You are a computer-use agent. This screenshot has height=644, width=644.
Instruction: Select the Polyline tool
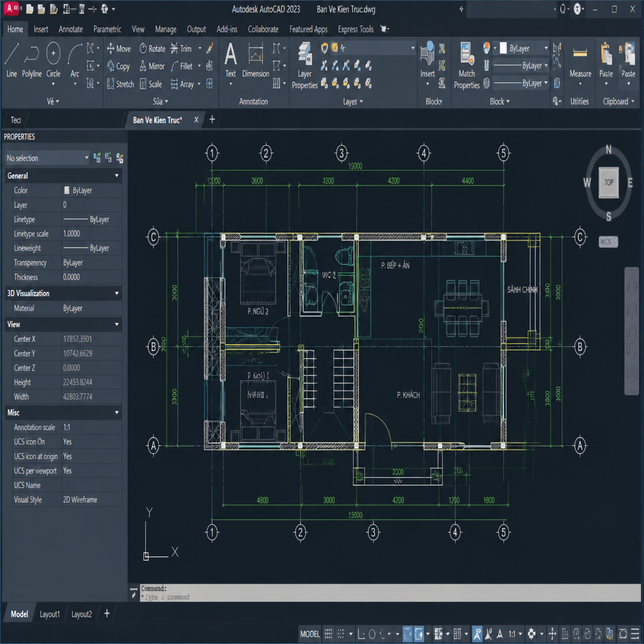[x=31, y=60]
